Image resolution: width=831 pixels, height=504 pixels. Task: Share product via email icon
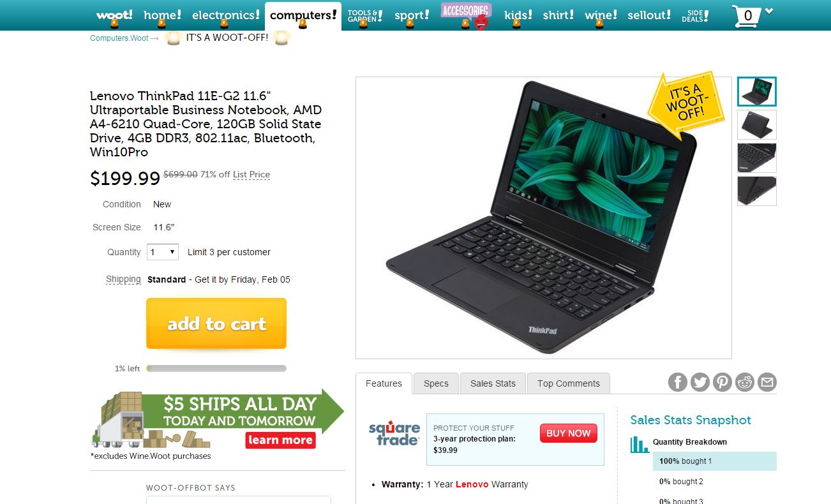click(x=767, y=382)
